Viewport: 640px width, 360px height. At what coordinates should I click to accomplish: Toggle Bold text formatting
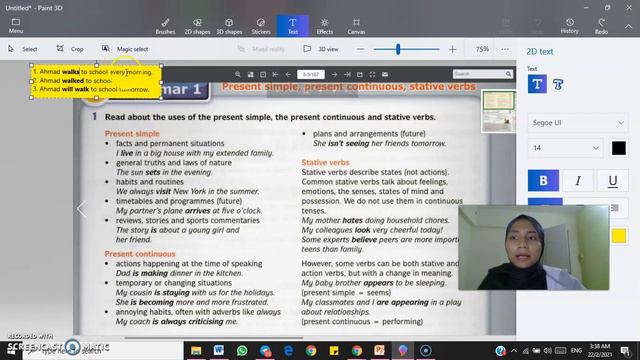pos(543,180)
